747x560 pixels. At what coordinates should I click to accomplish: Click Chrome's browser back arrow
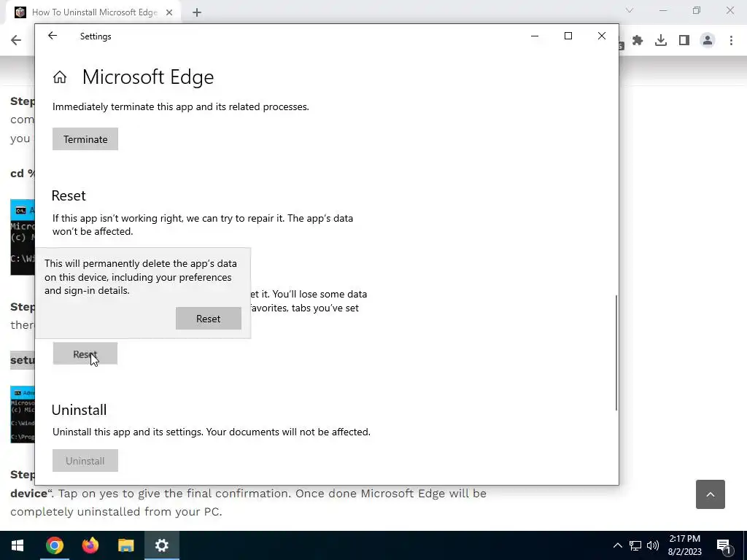coord(16,40)
